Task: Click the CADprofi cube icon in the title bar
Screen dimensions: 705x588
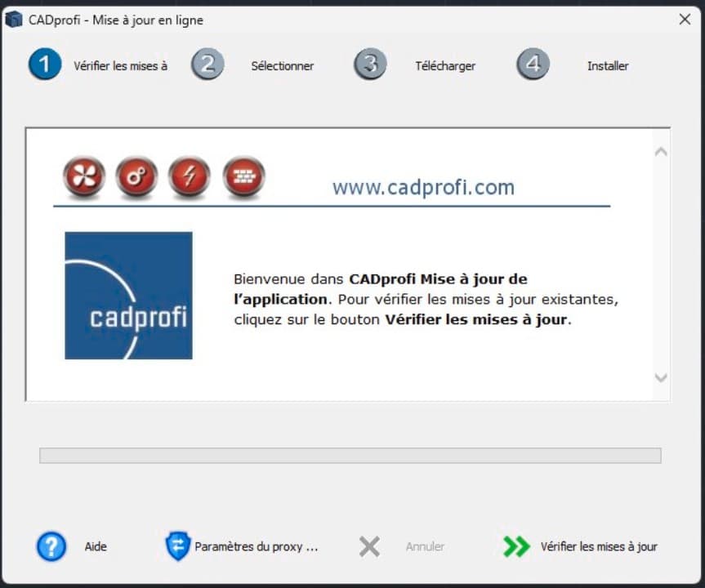Action: pos(13,18)
